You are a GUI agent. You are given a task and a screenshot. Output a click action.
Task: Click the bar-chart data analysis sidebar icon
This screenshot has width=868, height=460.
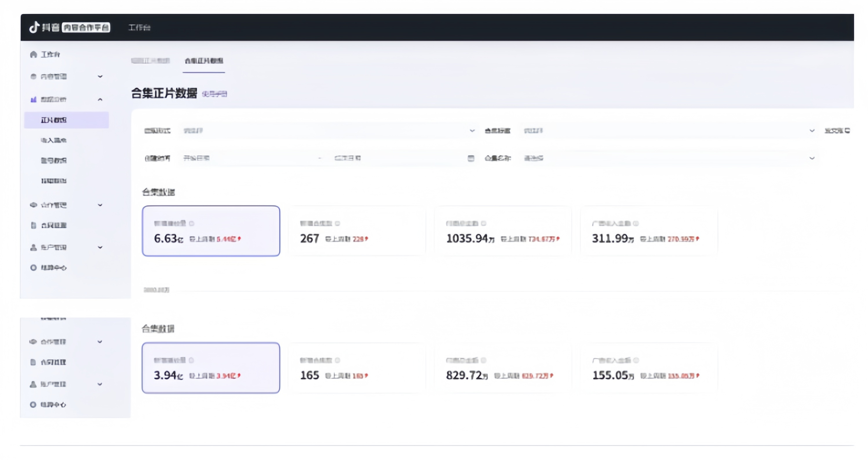point(33,99)
